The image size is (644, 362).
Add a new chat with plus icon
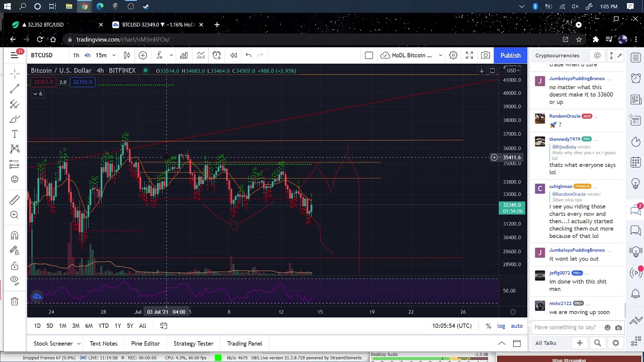(580, 343)
